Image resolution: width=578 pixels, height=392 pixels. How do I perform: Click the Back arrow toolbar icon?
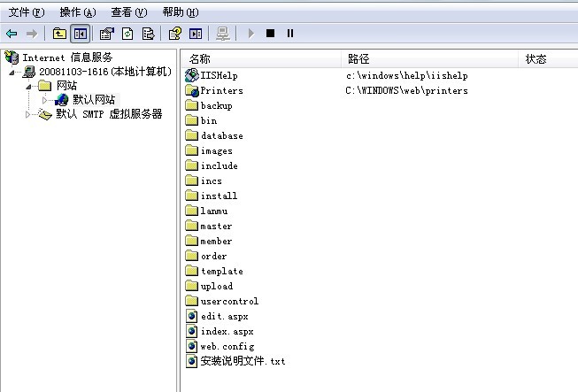[12, 34]
